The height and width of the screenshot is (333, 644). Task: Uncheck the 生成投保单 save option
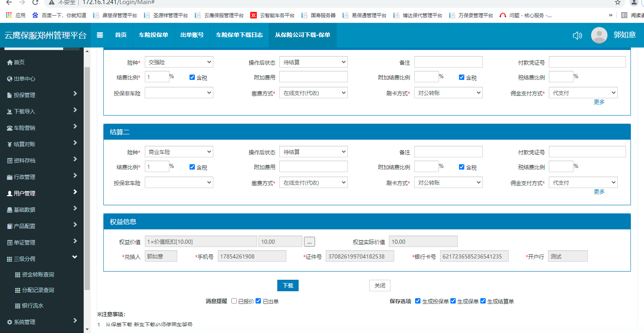tap(418, 301)
